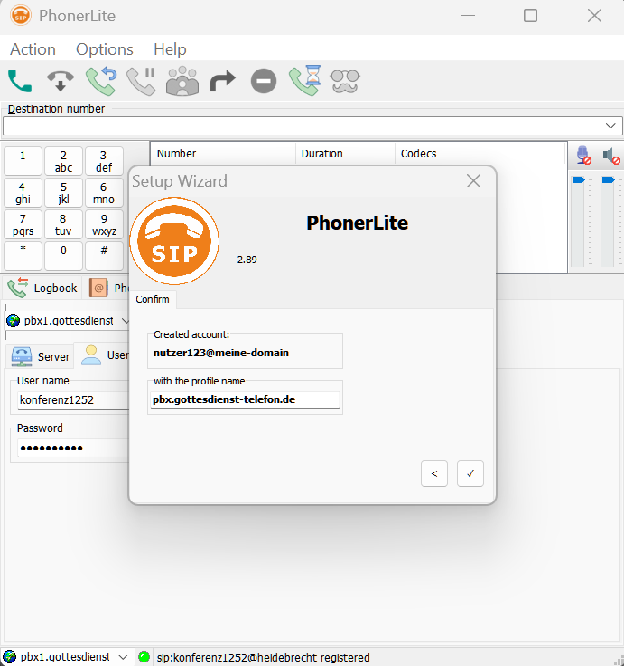The height and width of the screenshot is (666, 624).
Task: Click dial pad key 5 jkl
Action: pyautogui.click(x=63, y=193)
